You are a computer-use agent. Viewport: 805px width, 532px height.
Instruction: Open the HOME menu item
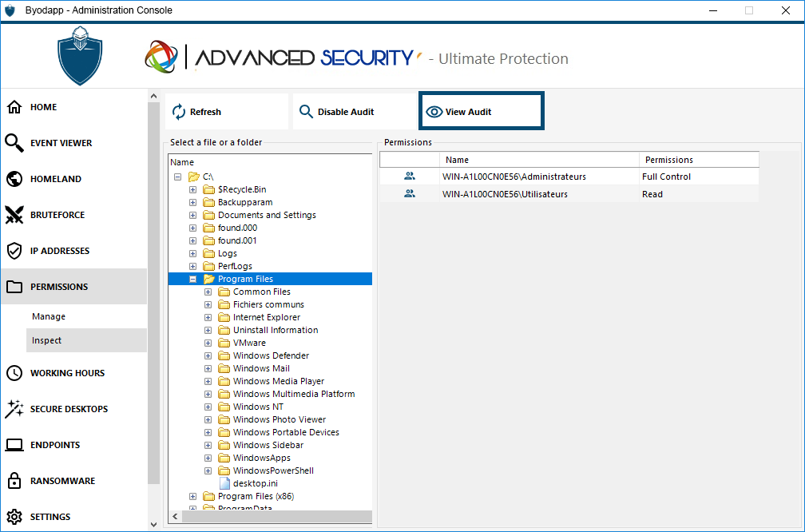coord(44,107)
